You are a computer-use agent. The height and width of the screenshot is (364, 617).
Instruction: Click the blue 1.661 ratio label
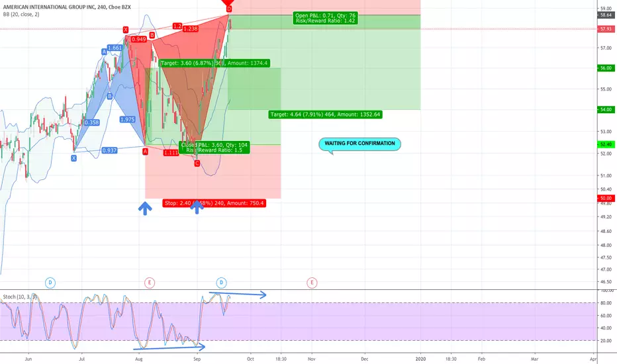pos(115,48)
